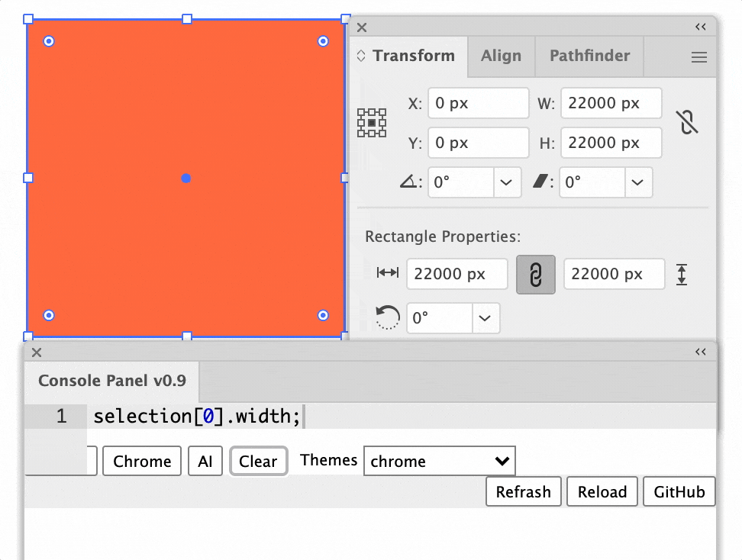
Task: Click the top-right corner radius widget
Action: tap(323, 41)
